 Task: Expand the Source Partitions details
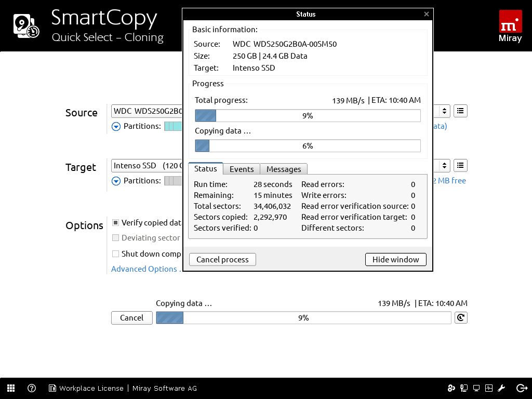click(x=116, y=126)
